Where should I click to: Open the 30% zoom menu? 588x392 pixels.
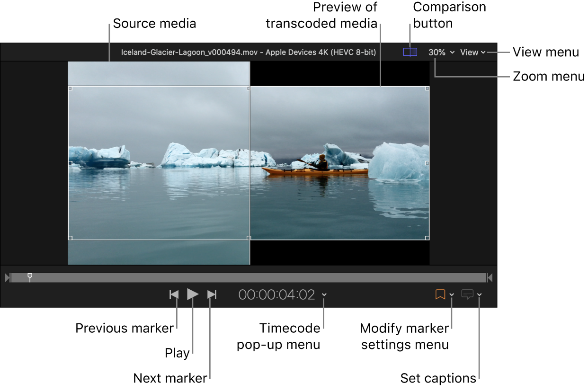[441, 53]
